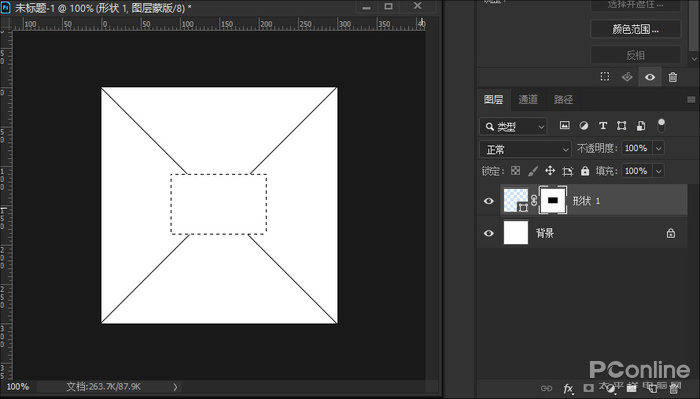Expand the 不透明度 slider arrow
Image resolution: width=700 pixels, height=399 pixels.
(x=658, y=148)
